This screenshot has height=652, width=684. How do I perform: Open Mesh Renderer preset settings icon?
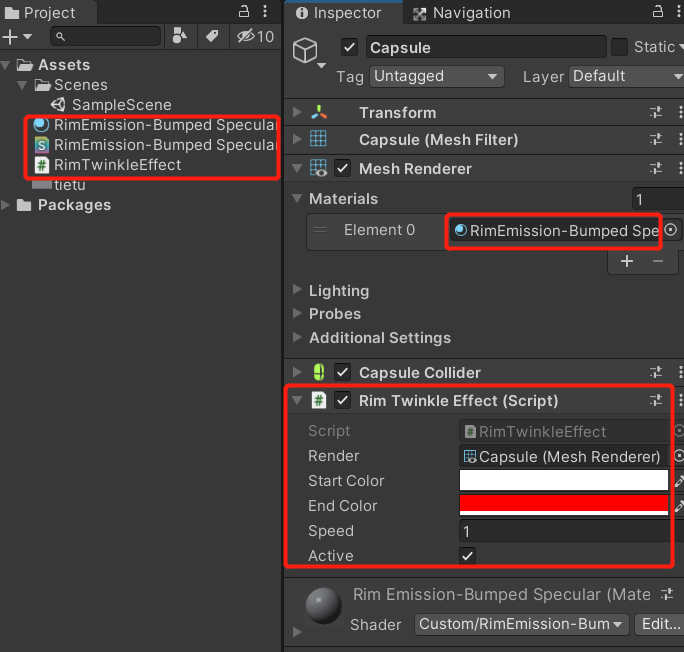coord(656,168)
